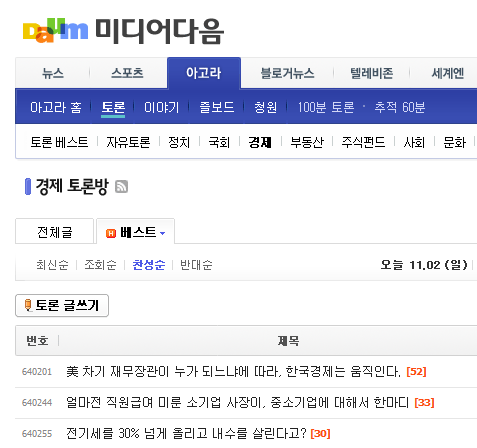The height and width of the screenshot is (448, 477).
Task: Open the 사회 category
Action: pyautogui.click(x=414, y=142)
